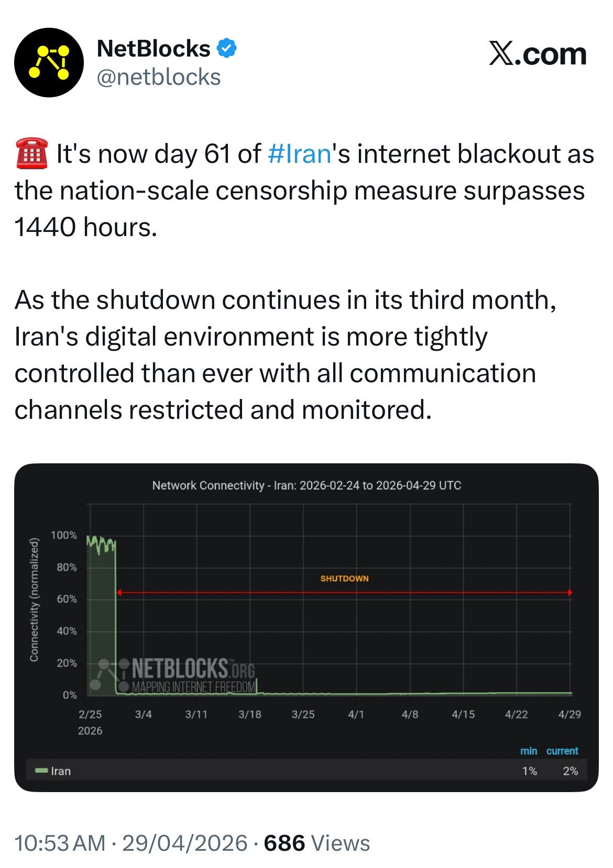Open the @netblocks handle
The height and width of the screenshot is (868, 613).
[159, 77]
